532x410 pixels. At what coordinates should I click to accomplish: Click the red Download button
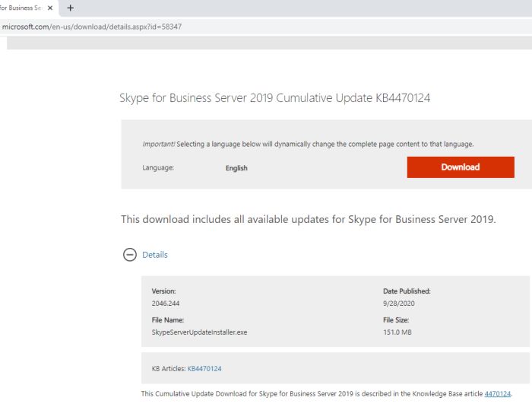[461, 167]
